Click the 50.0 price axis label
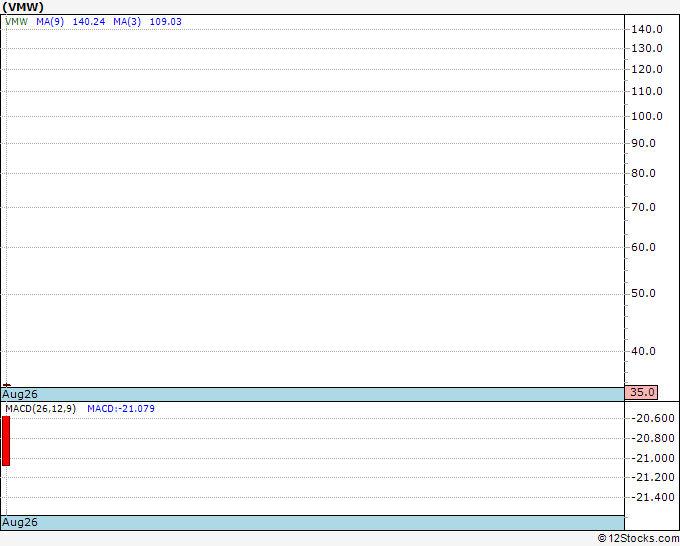680x546 pixels. 643,294
